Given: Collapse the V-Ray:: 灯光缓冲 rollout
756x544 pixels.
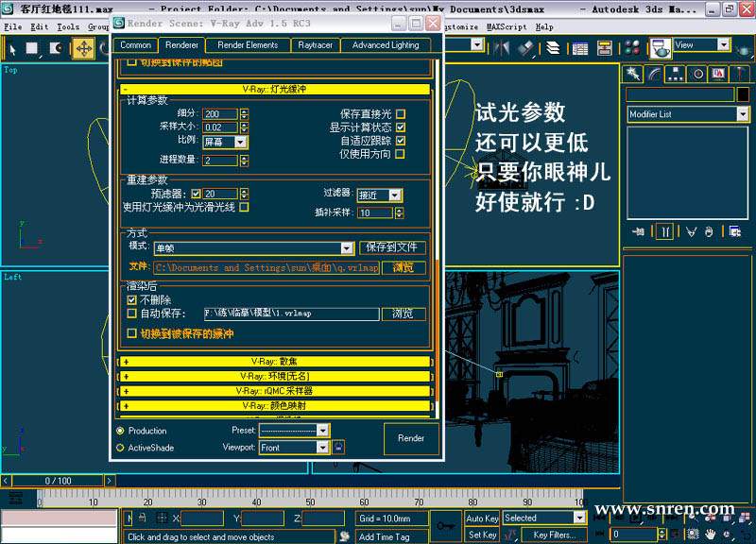Looking at the screenshot, I should (274, 89).
